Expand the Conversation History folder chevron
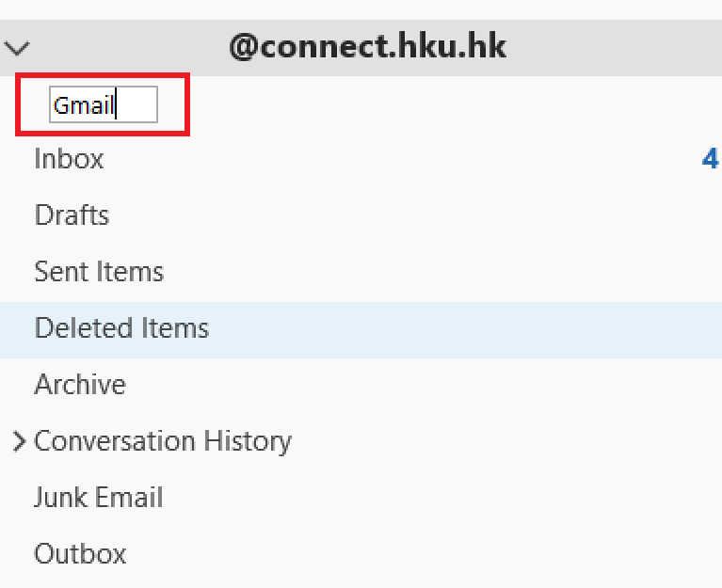 click(x=19, y=441)
